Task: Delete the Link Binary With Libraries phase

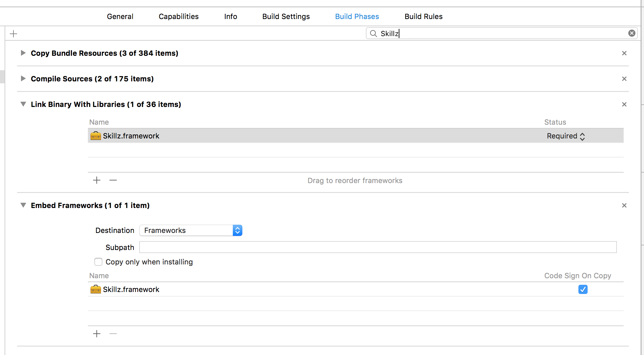Action: point(624,104)
